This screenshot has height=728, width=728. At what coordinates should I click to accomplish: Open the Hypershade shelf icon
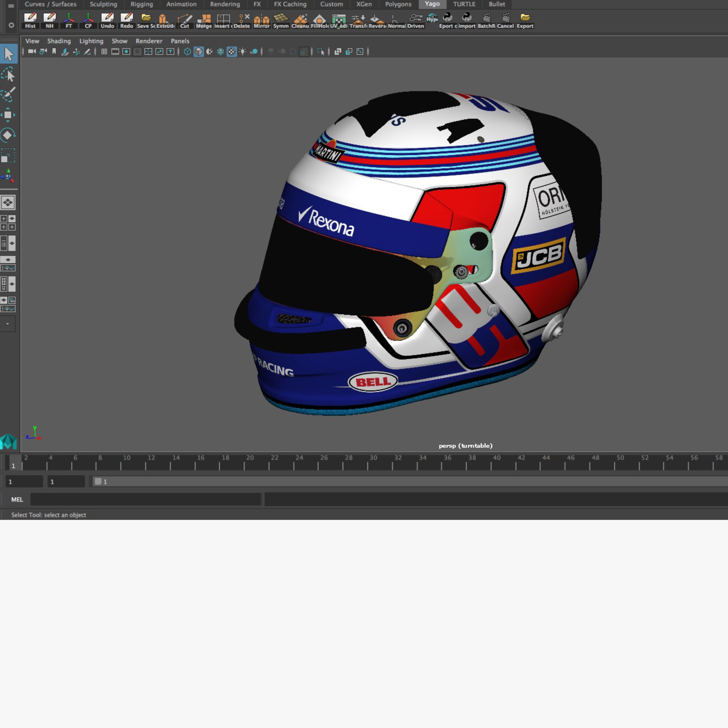point(432,18)
